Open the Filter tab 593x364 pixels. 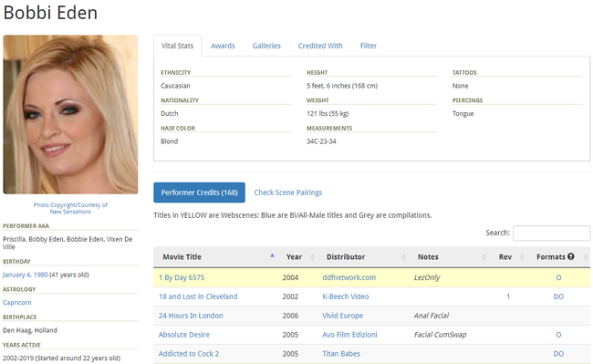point(369,46)
